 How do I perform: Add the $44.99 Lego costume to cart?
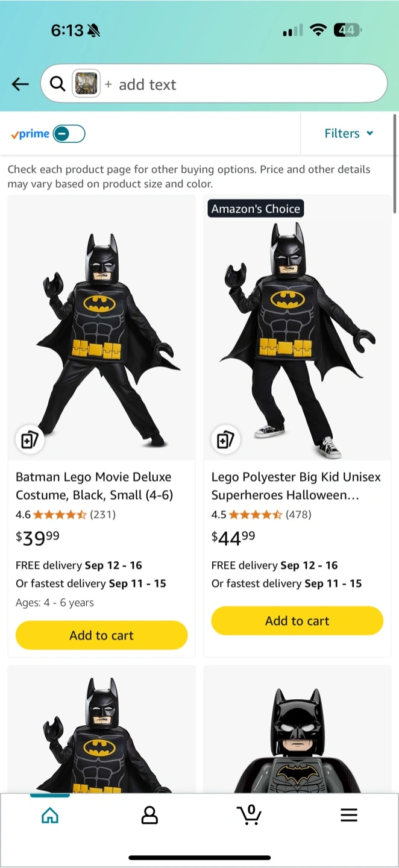point(297,621)
